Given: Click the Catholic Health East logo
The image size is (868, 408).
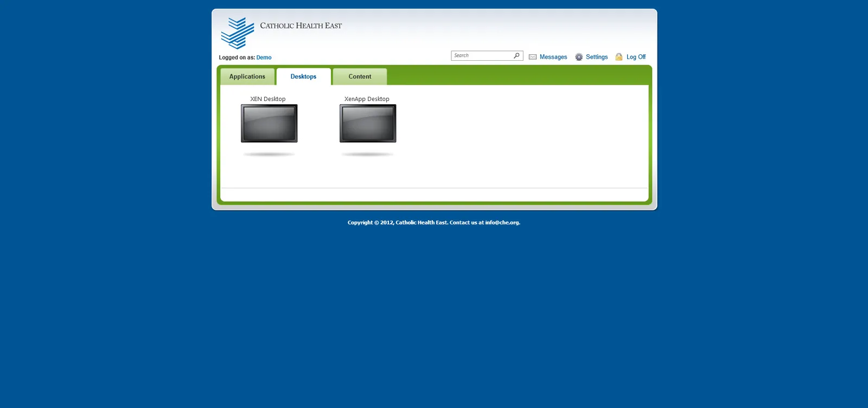Looking at the screenshot, I should pyautogui.click(x=238, y=33).
